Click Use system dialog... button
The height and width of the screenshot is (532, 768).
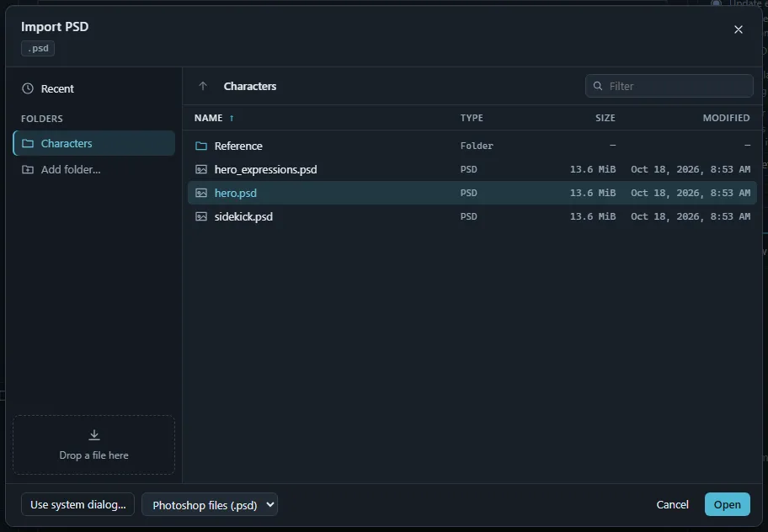(x=77, y=504)
